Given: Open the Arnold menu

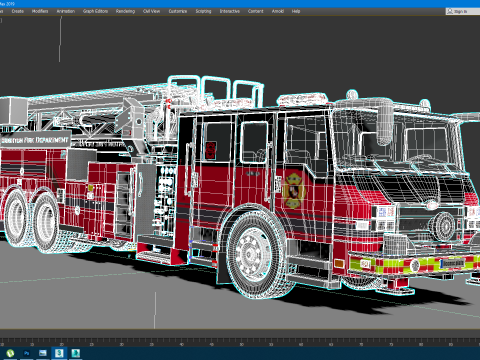Looking at the screenshot, I should 278,11.
